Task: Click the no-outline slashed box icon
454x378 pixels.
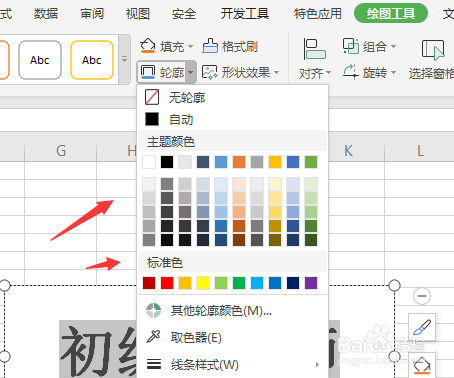Action: click(152, 97)
